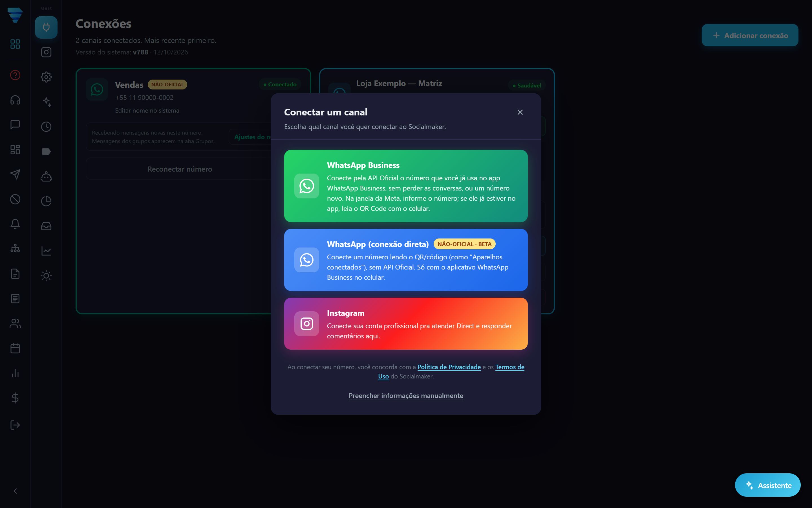Open the inbox tray icon

click(x=46, y=226)
